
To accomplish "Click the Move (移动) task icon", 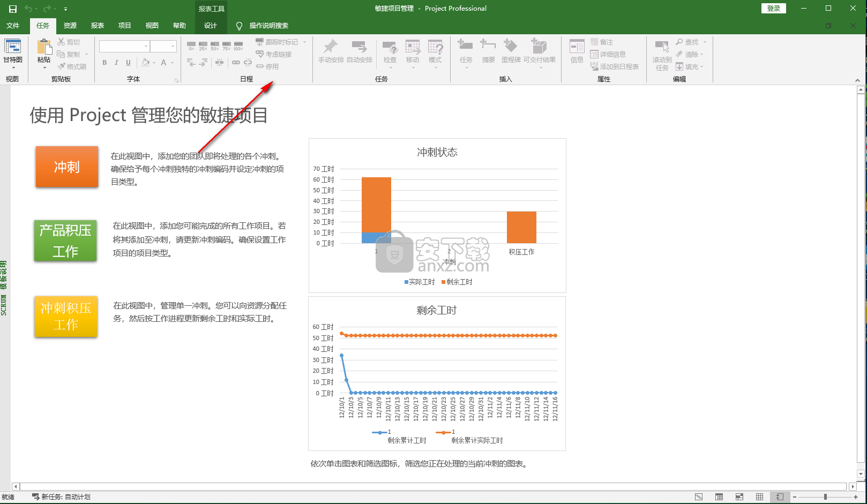I will pos(413,47).
